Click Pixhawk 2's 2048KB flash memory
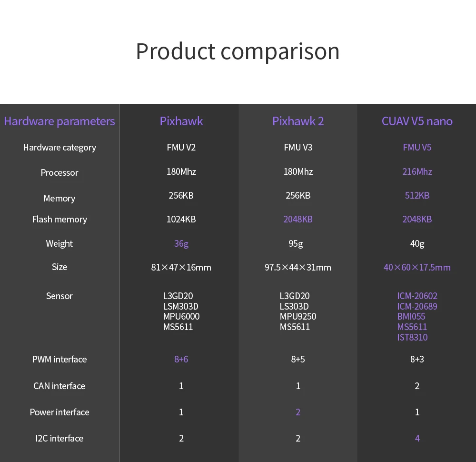Image resolution: width=476 pixels, height=462 pixels. 298,219
